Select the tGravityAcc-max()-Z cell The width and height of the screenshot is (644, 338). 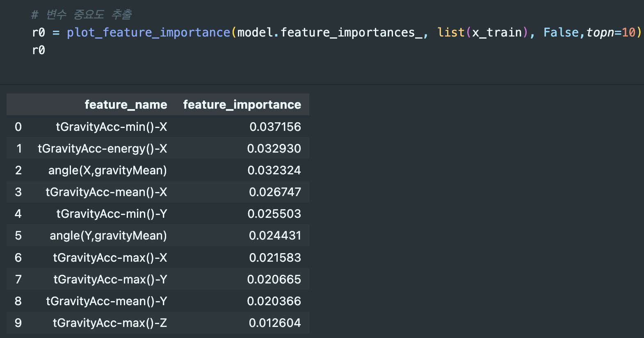coord(110,323)
